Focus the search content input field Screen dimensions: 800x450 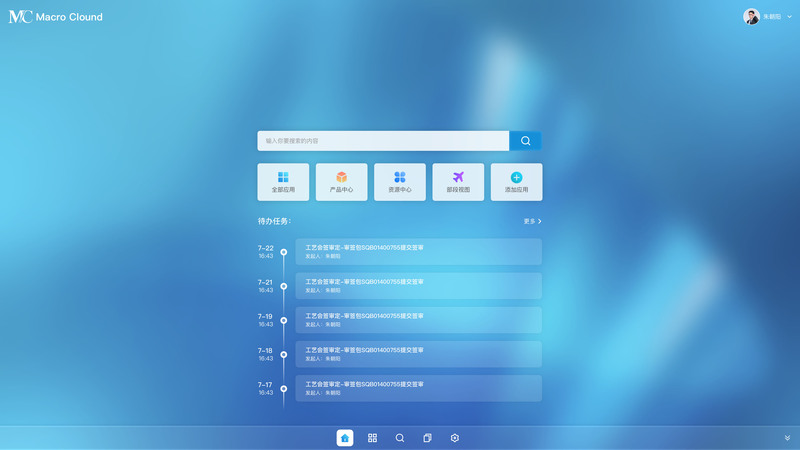(383, 141)
